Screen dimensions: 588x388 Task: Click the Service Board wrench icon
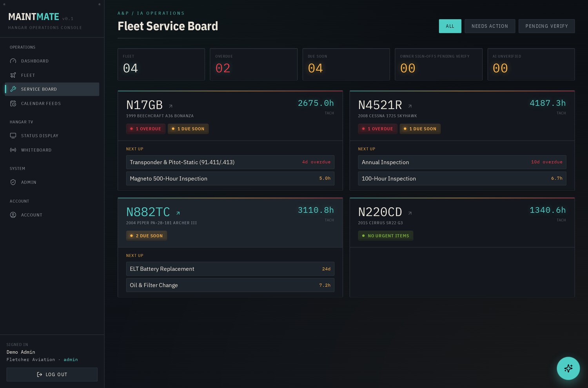click(x=13, y=89)
